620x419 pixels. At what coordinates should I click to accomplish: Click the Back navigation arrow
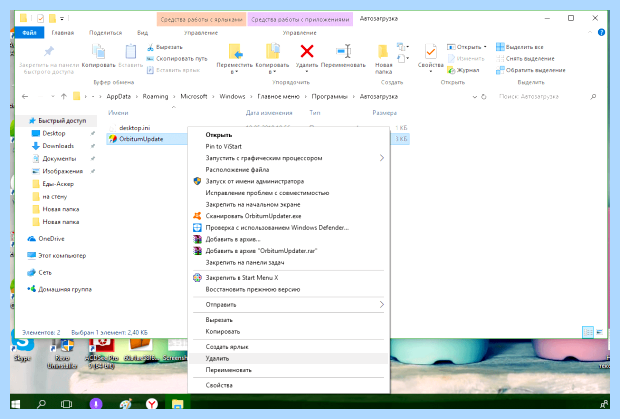[25, 96]
